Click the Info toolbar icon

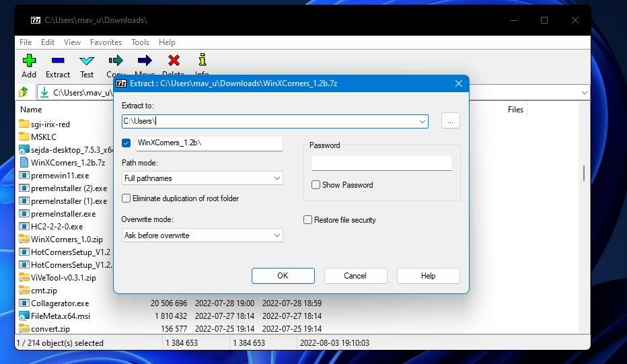point(202,60)
